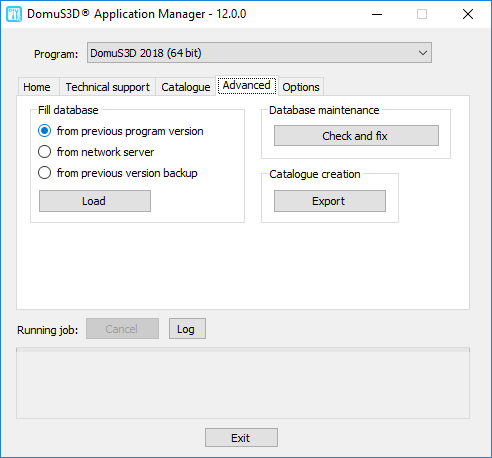
Task: Select the Advanced tab
Action: pos(247,86)
